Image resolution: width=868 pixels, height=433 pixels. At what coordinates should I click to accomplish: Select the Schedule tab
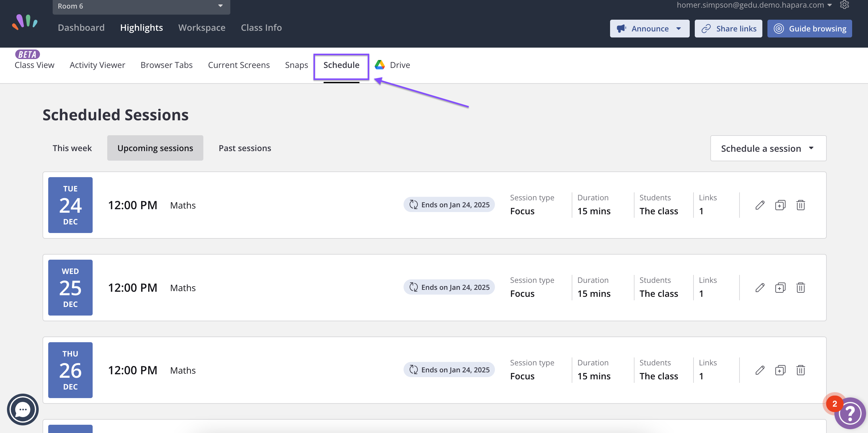(x=341, y=65)
